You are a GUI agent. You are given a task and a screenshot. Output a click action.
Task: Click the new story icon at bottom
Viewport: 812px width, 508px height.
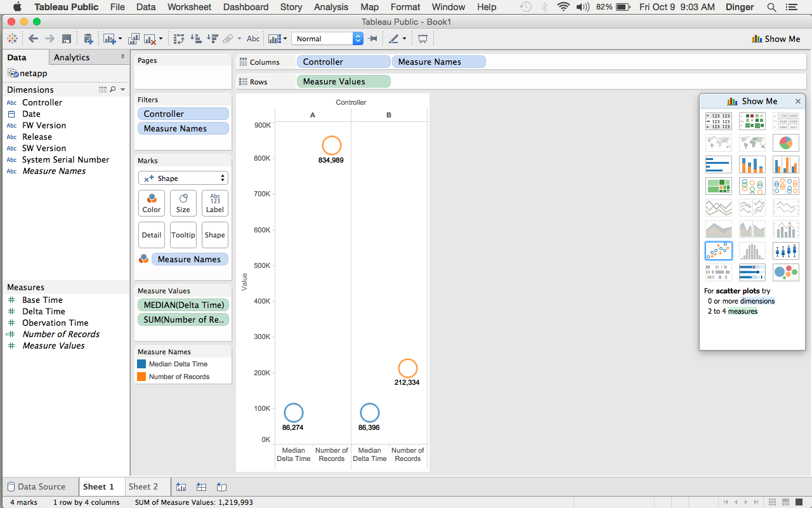(221, 487)
